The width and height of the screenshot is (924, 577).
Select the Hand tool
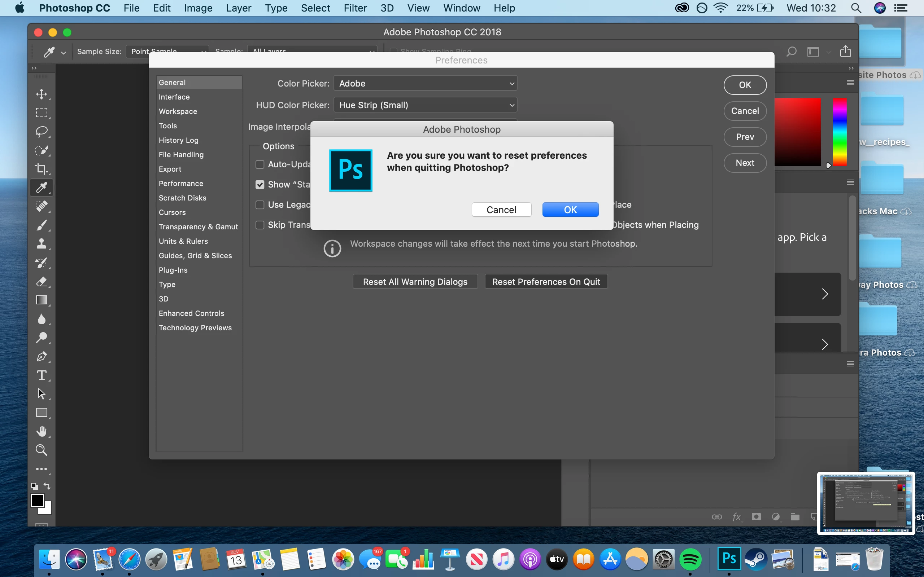(41, 431)
